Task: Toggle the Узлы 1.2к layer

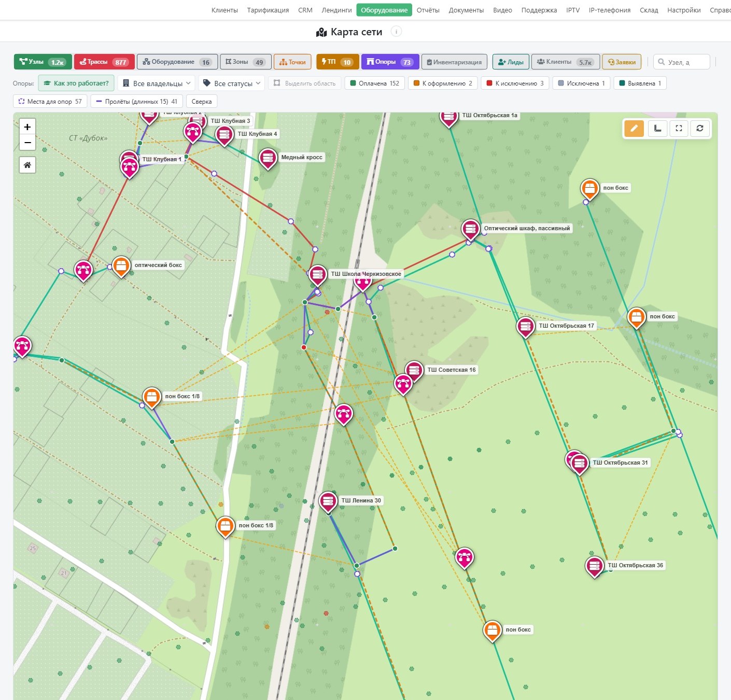Action: click(x=43, y=62)
